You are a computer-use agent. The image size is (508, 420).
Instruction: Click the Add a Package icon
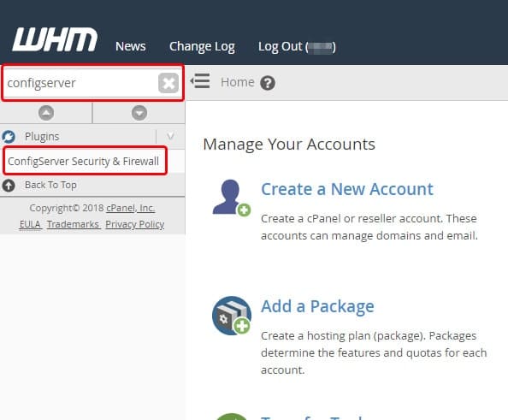231,316
